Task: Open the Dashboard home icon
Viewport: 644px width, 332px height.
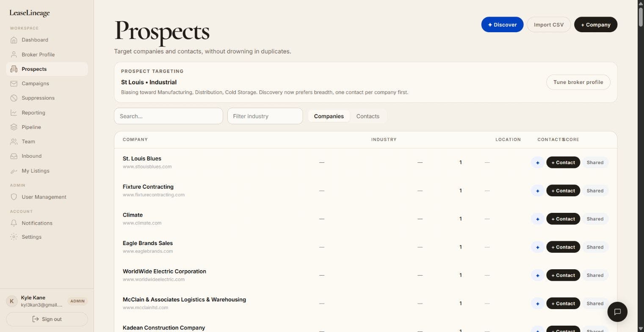Action: [14, 40]
